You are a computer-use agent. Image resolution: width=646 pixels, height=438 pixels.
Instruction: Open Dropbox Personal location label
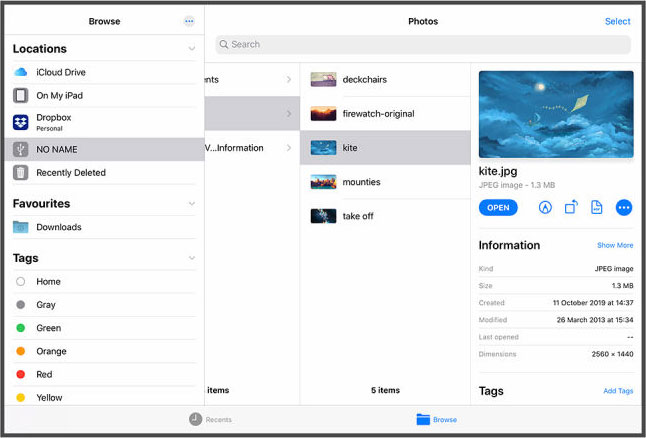[54, 122]
